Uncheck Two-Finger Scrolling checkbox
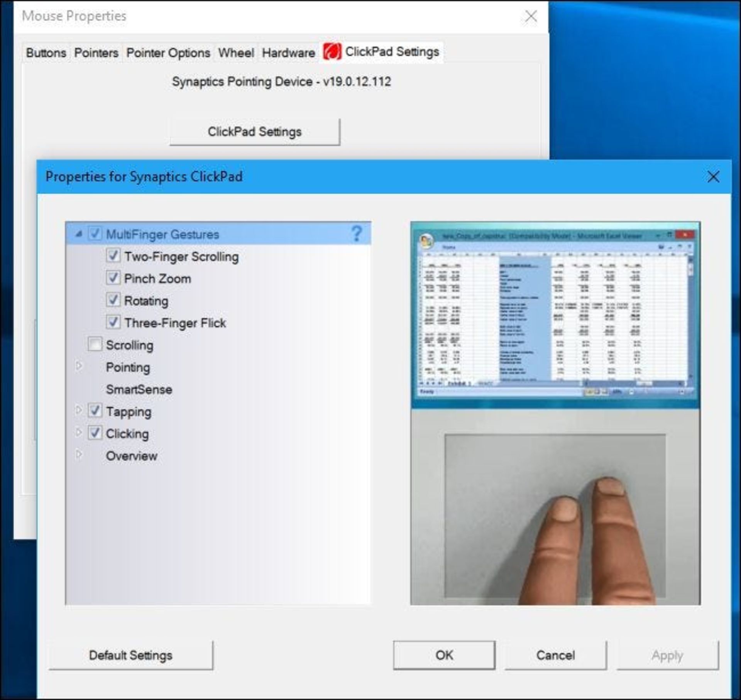 click(x=113, y=255)
